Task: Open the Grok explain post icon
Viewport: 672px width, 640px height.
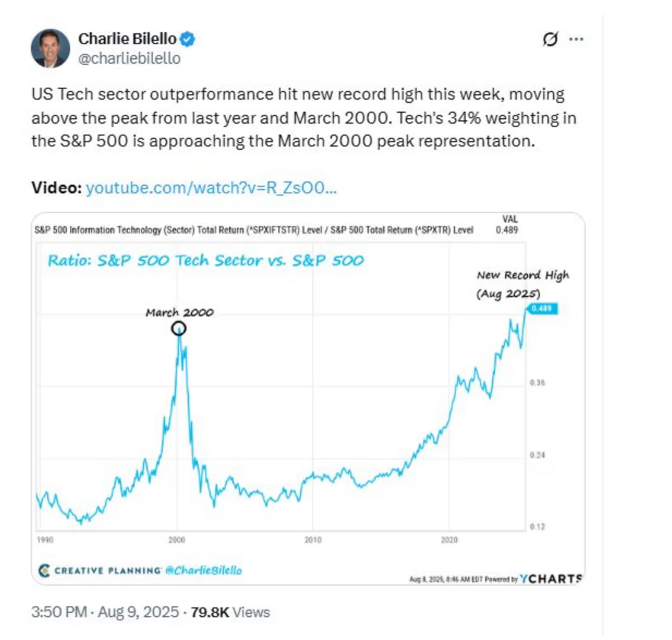Action: 550,39
